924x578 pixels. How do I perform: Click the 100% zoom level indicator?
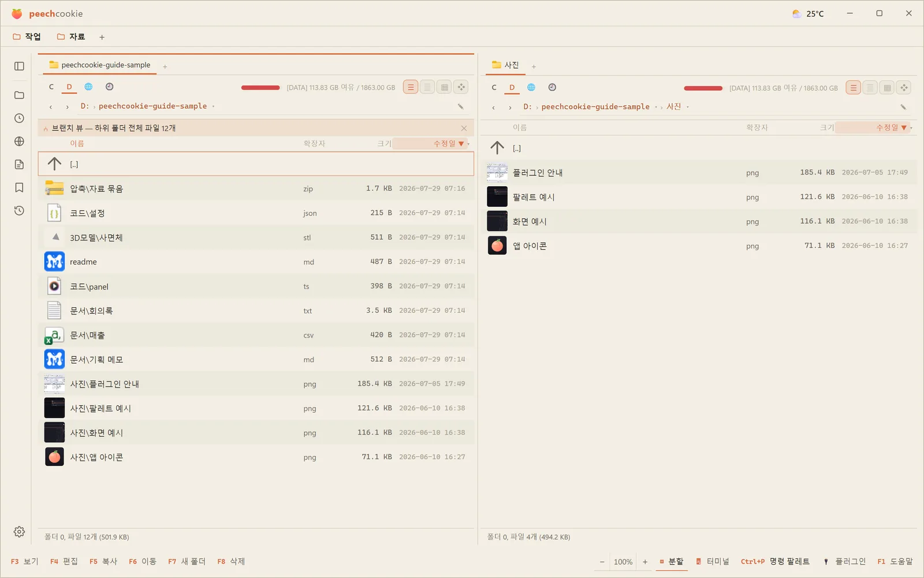[x=623, y=562]
